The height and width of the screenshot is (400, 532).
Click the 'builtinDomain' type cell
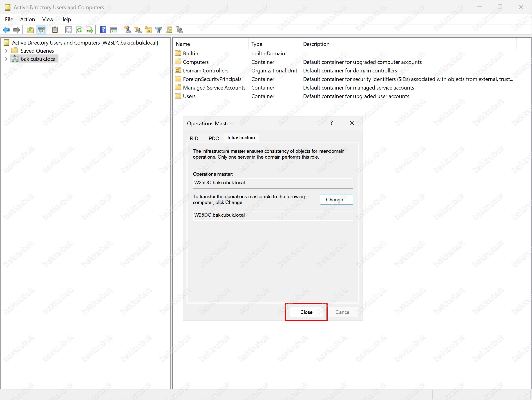[x=268, y=53]
